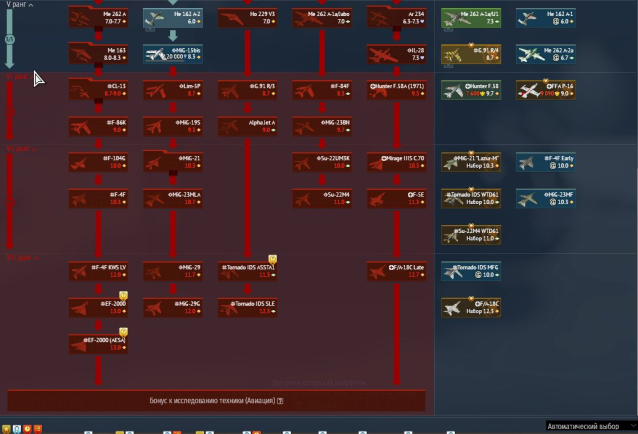Choose the Alpha Jet A aircraft card
Screen dimensions: 638x434
[247, 125]
